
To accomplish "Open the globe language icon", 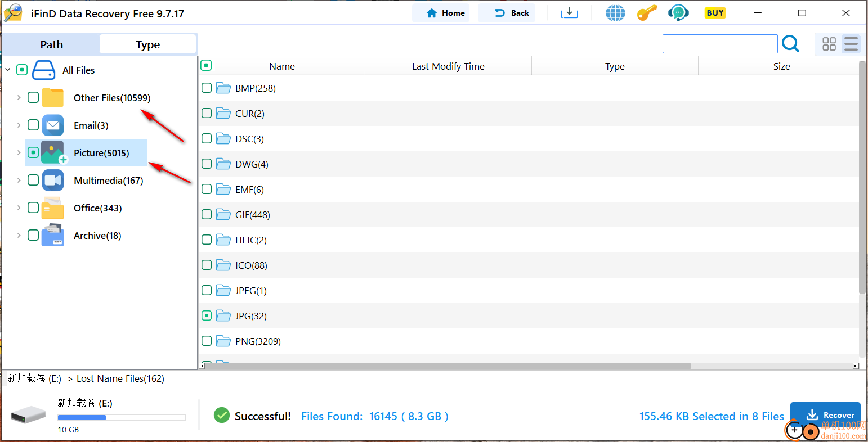I will click(x=615, y=13).
